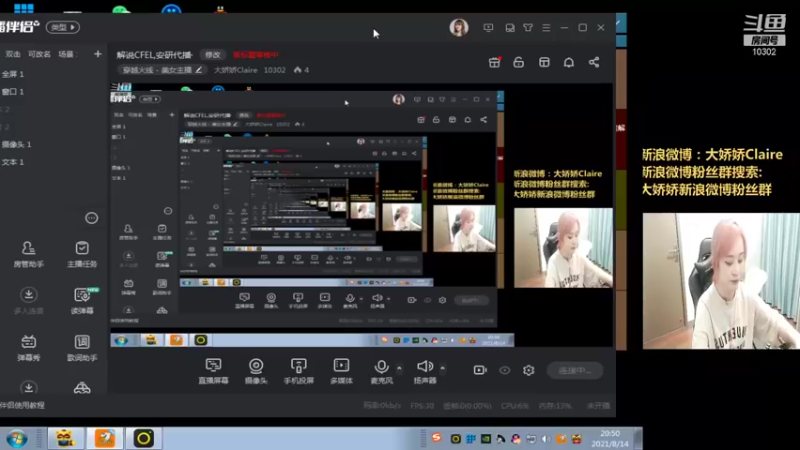This screenshot has width=800, height=450.
Task: Add a new scene with the plus icon
Action: click(97, 54)
